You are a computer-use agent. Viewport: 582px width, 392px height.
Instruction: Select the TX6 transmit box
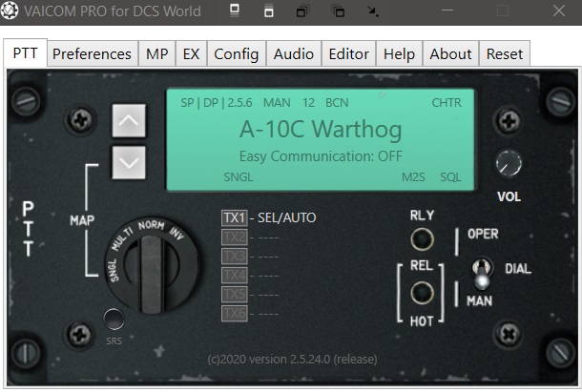click(x=234, y=314)
